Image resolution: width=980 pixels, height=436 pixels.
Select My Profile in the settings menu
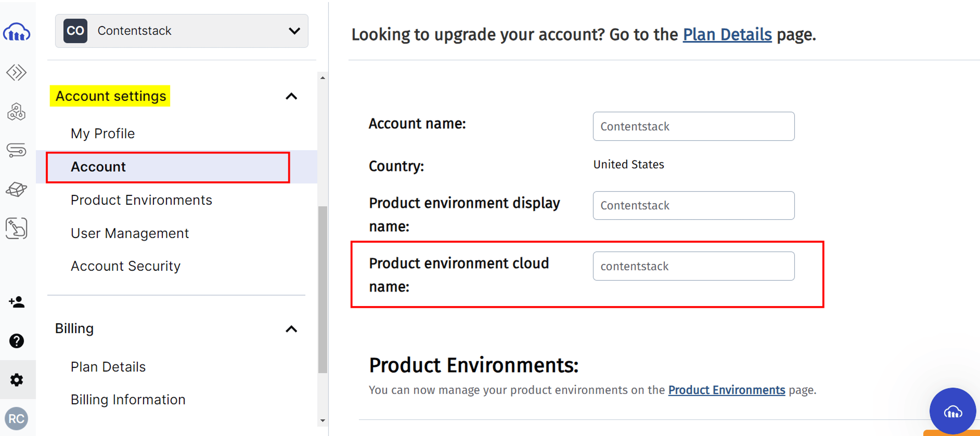103,133
